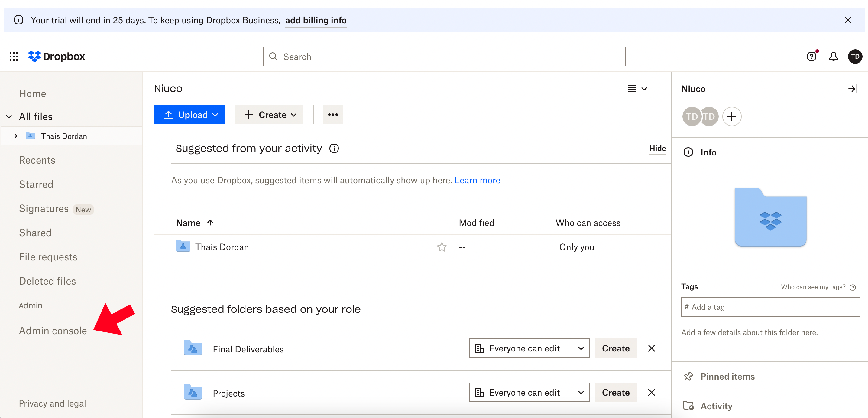Screen dimensions: 868x418
Task: Collapse the Niuco details side panel
Action: [853, 89]
